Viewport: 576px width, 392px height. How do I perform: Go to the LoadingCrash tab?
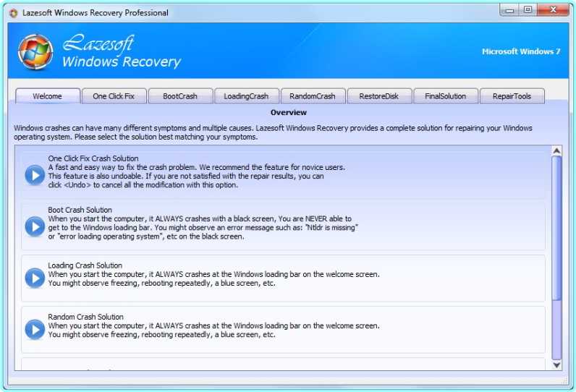point(247,96)
